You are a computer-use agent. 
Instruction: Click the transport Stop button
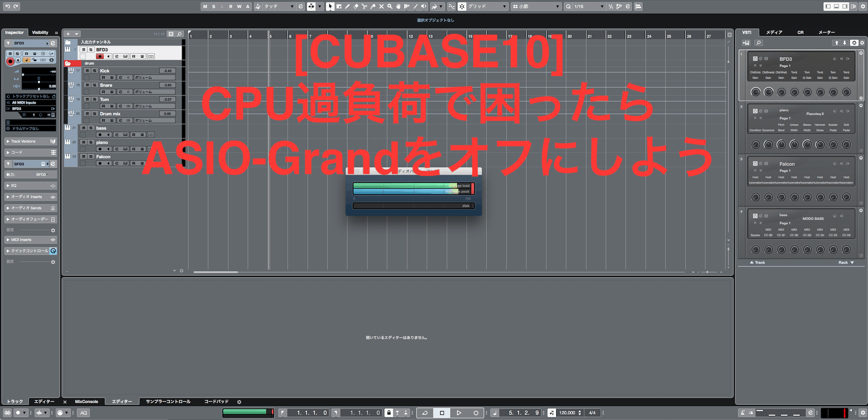pos(442,413)
